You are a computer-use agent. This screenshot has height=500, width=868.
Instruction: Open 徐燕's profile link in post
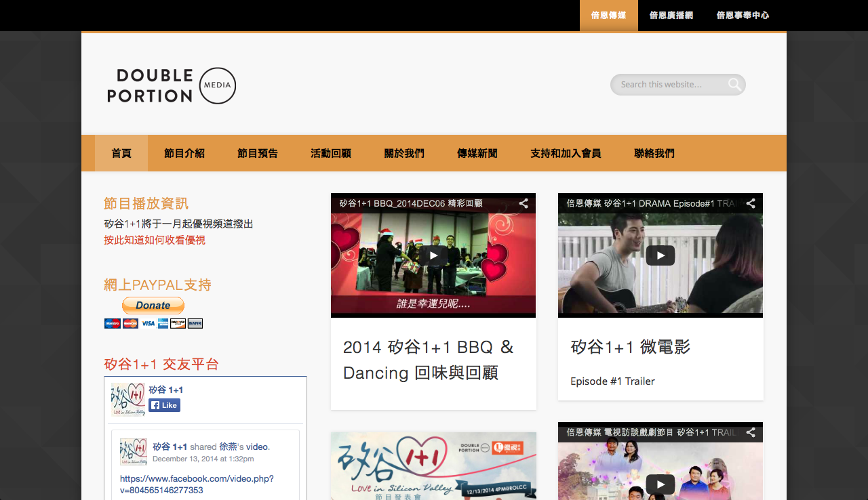coord(229,446)
